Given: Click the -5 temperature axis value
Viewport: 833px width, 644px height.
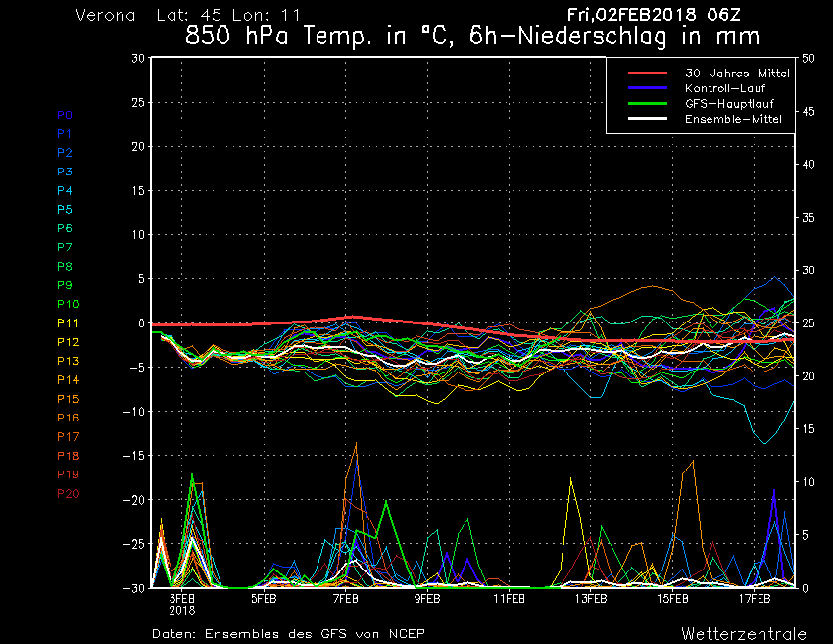Looking at the screenshot, I should (135, 368).
